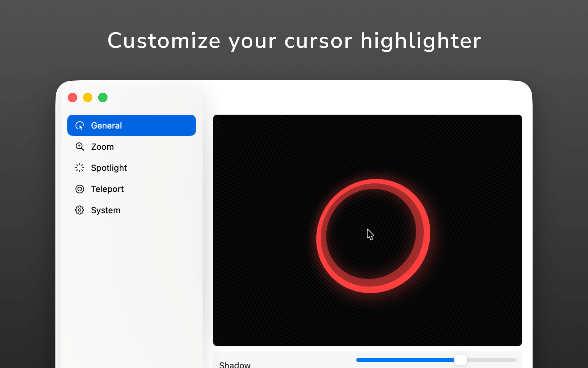This screenshot has width=588, height=368.
Task: Click the System gear icon
Action: coord(80,210)
